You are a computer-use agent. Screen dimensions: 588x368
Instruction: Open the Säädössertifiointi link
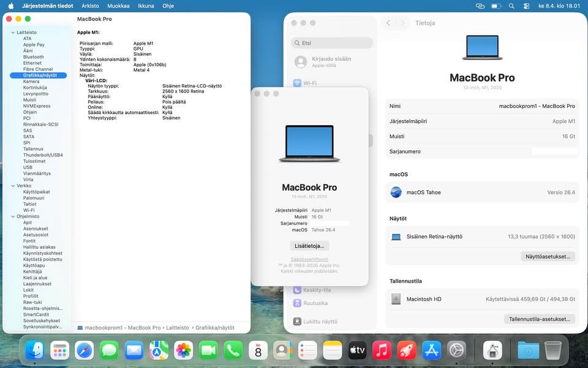pyautogui.click(x=309, y=259)
